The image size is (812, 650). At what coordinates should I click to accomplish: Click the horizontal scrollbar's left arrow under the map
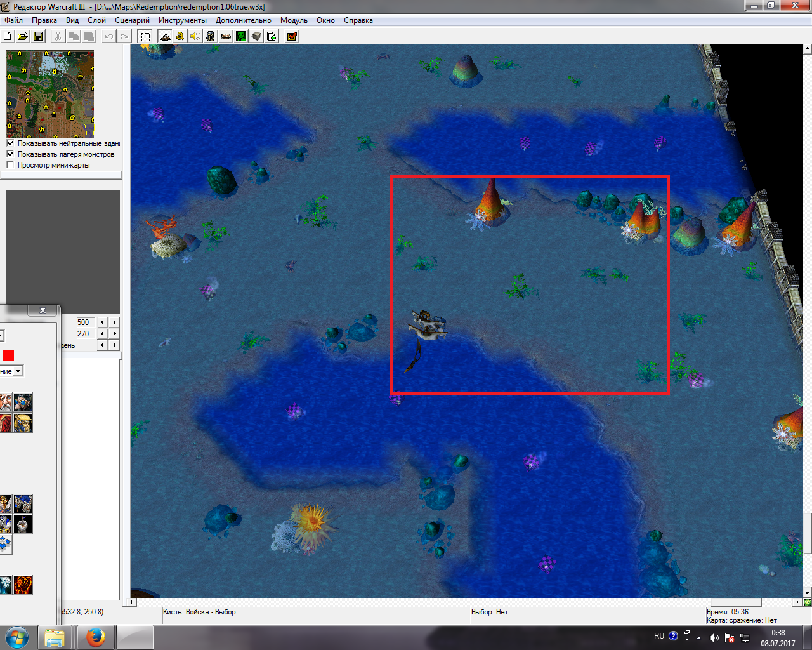[x=132, y=602]
